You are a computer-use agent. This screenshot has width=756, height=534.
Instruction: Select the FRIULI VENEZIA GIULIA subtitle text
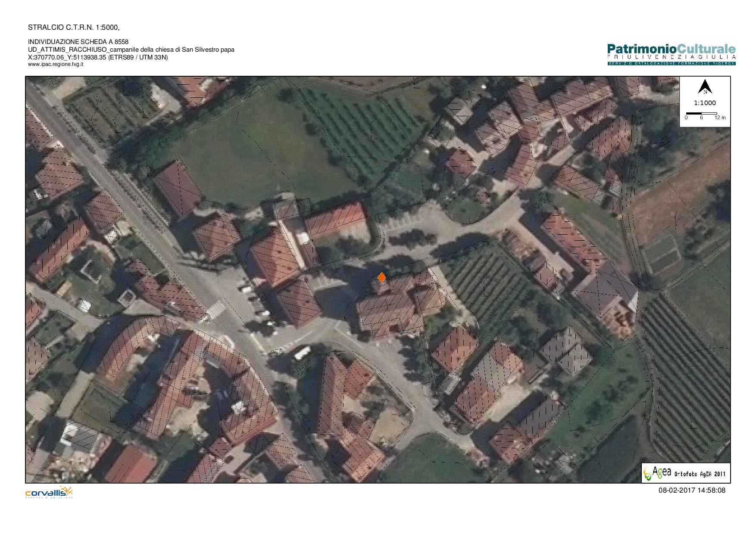tap(671, 57)
